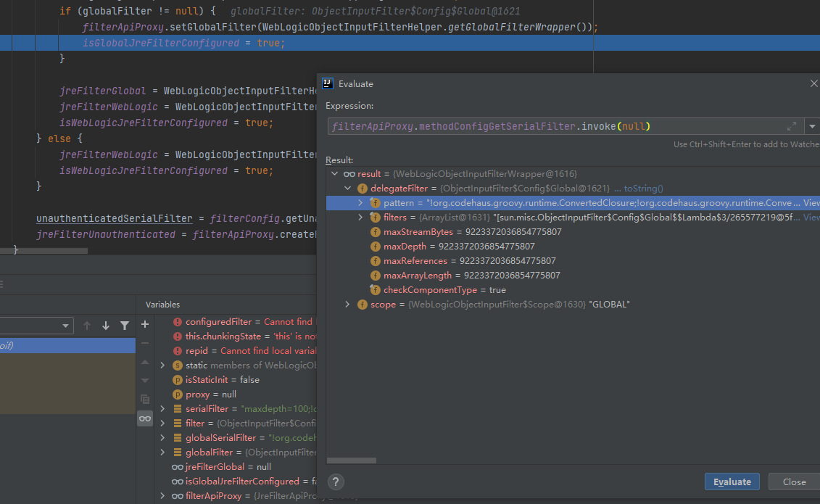The height and width of the screenshot is (504, 820).
Task: Expand the expression field to multi-line
Action: pyautogui.click(x=792, y=126)
